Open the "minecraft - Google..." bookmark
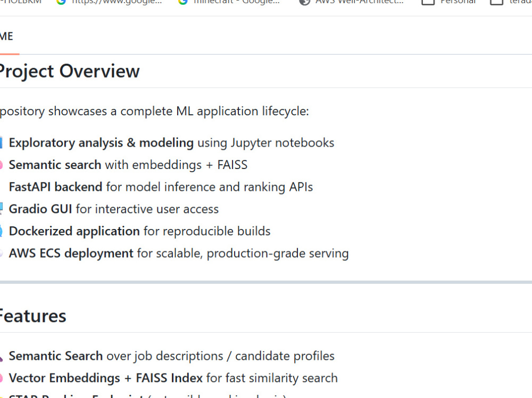Image resolution: width=532 pixels, height=398 pixels. pyautogui.click(x=229, y=2)
